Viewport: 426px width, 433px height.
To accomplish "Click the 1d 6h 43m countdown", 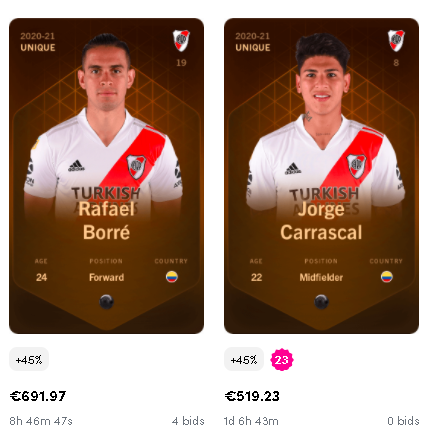I will [x=251, y=421].
